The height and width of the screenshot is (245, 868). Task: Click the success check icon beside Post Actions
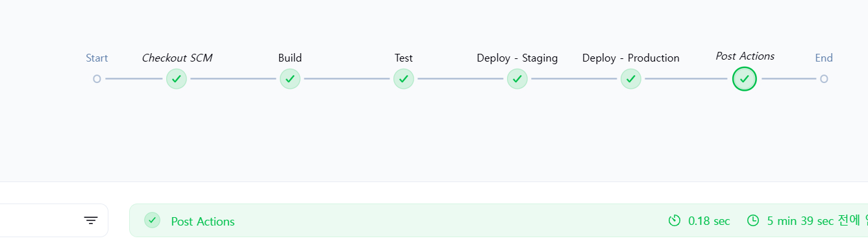(152, 220)
